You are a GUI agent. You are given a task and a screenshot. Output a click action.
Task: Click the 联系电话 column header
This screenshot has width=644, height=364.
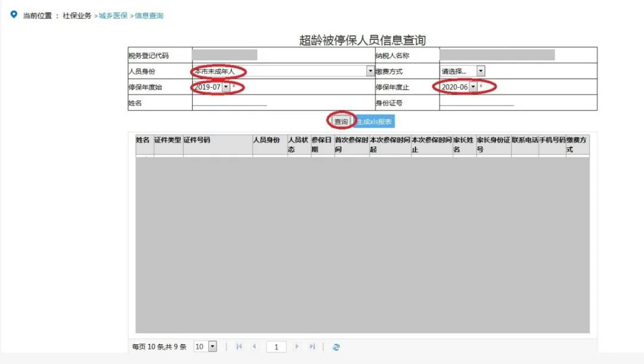click(x=525, y=144)
